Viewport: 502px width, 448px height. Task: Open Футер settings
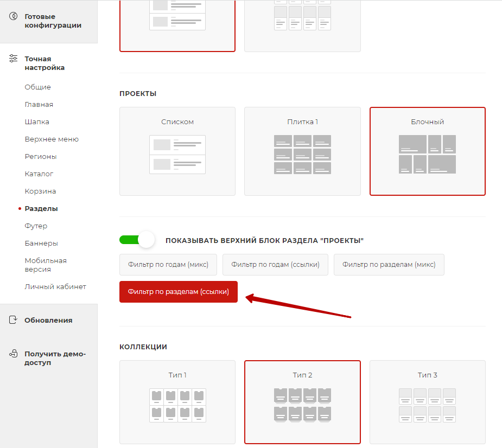[x=36, y=226]
